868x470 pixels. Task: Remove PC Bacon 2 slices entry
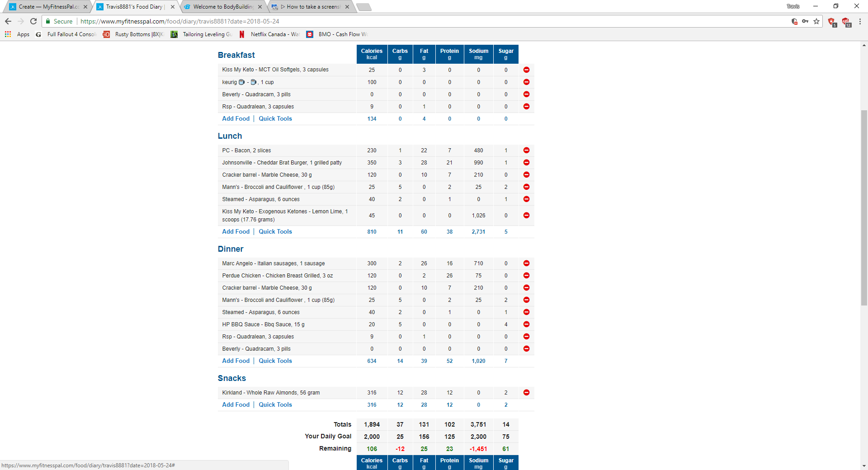(x=526, y=150)
